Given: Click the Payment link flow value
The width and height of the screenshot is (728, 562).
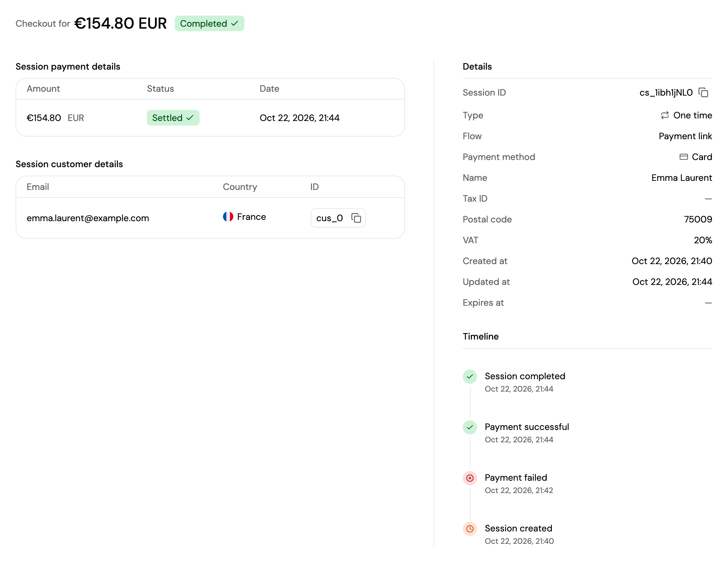Looking at the screenshot, I should [x=685, y=136].
